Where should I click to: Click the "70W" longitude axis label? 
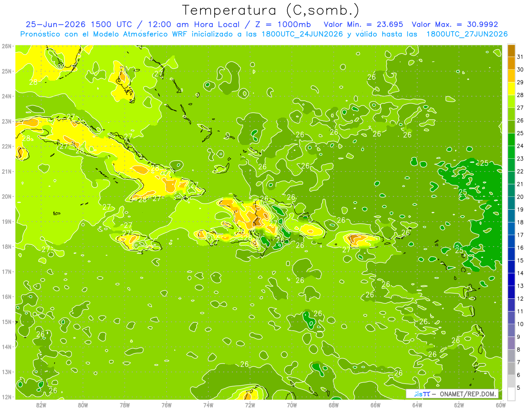tap(292, 405)
